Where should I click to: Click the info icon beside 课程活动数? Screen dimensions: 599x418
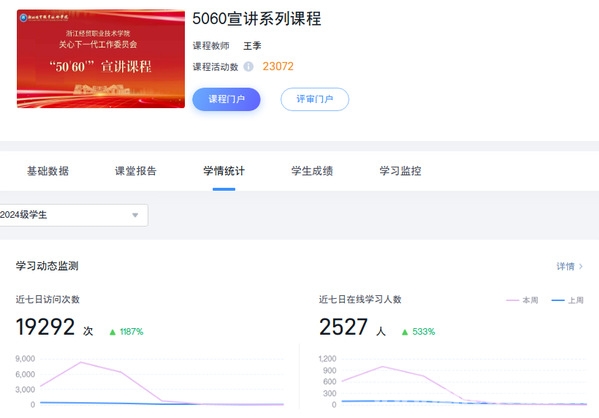pos(248,66)
